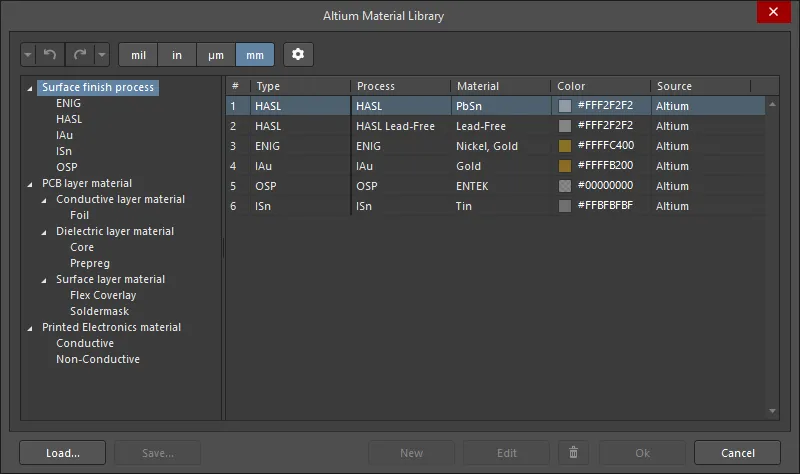Screen dimensions: 800x474
Task: Click the Load... button
Action: click(x=63, y=453)
